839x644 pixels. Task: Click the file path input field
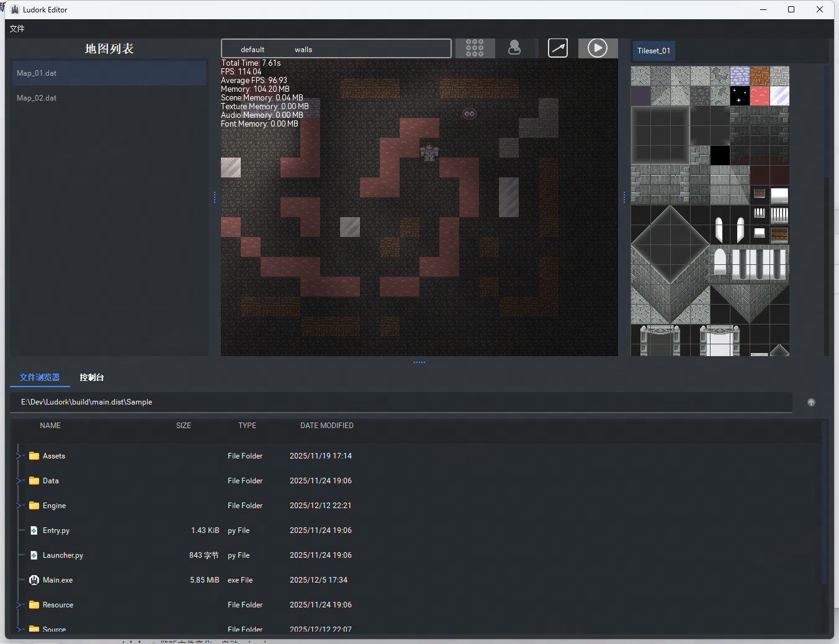tap(400, 402)
